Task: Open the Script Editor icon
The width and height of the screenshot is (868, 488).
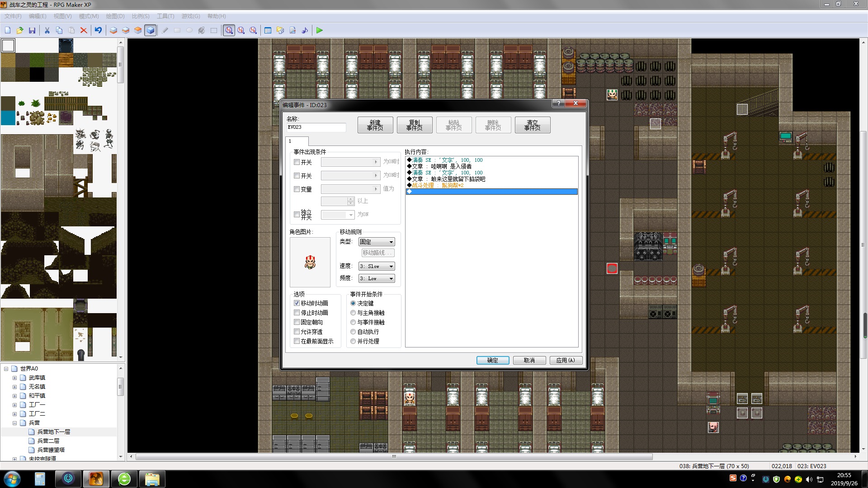Action: [x=292, y=30]
